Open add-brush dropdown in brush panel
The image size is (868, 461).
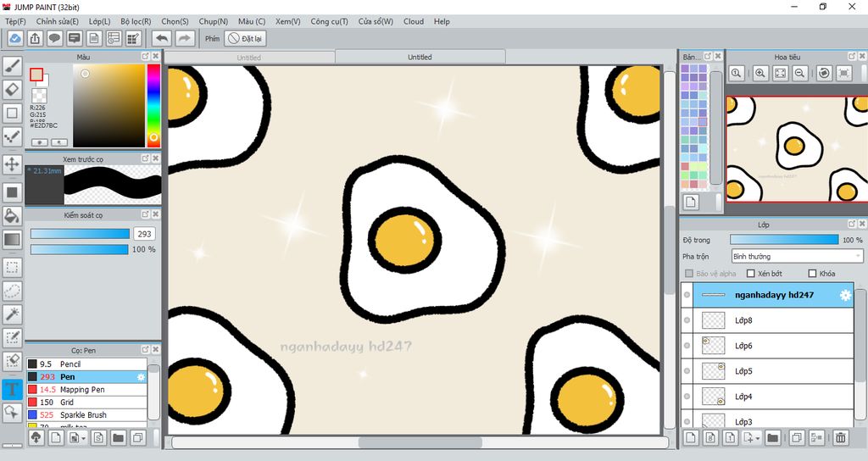(84, 438)
